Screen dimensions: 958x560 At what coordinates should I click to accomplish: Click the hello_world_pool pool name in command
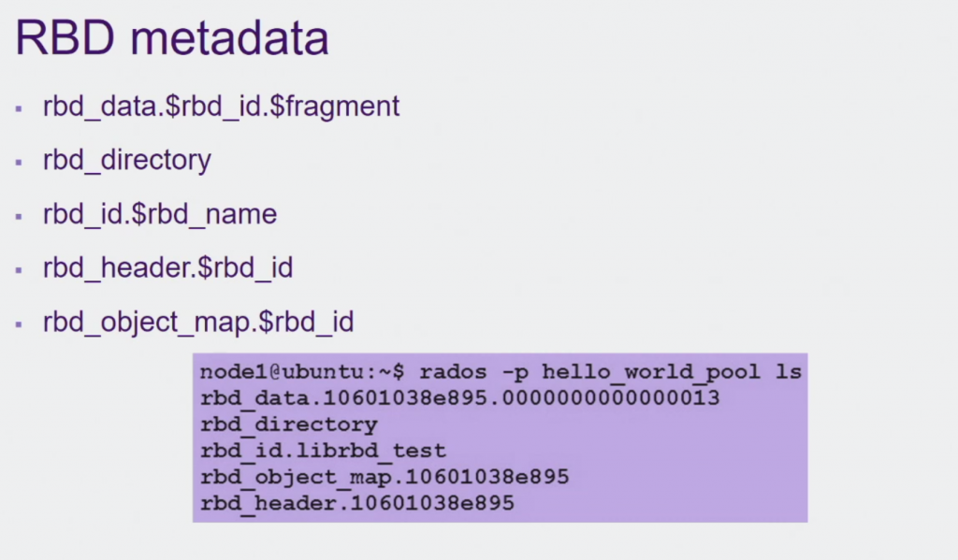(651, 372)
